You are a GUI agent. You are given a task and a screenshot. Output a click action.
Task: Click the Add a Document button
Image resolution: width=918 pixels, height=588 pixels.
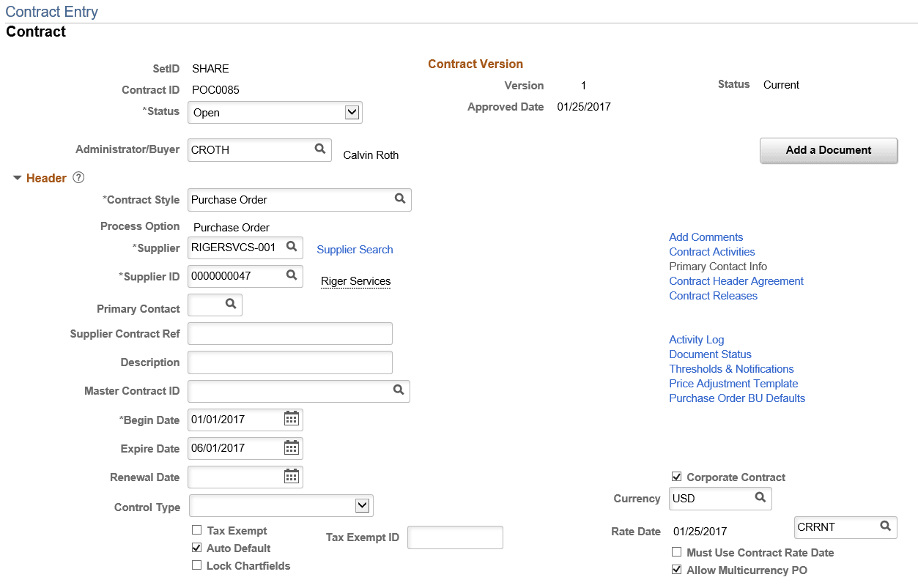point(828,150)
